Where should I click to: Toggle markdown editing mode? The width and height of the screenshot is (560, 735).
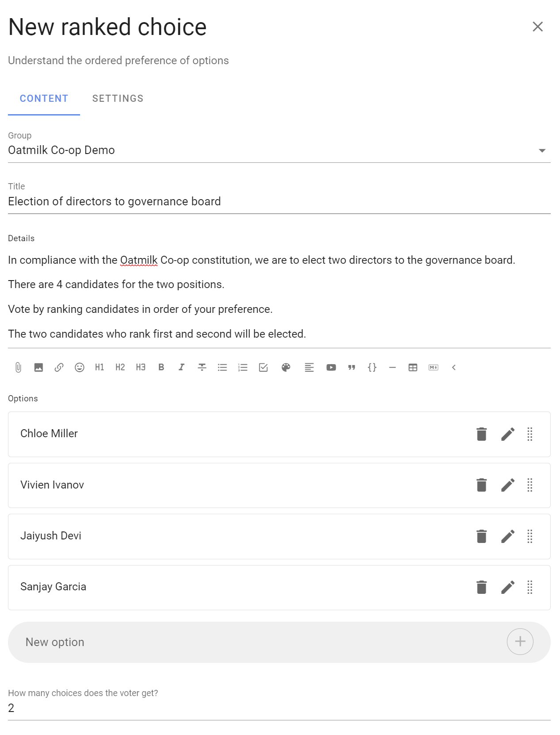[433, 367]
